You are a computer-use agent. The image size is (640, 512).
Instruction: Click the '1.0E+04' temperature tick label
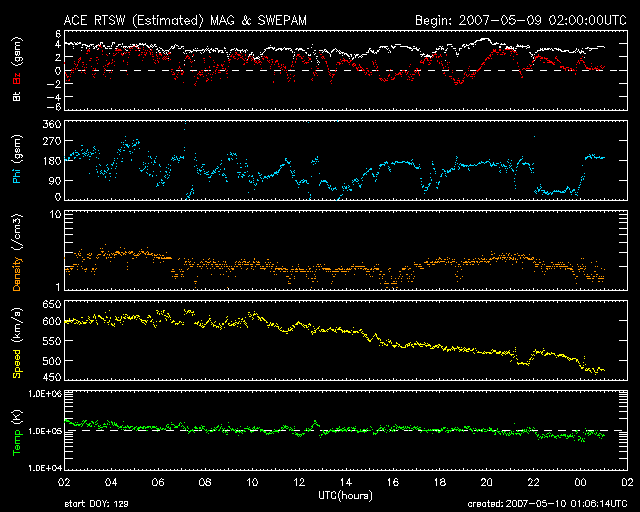pos(44,468)
